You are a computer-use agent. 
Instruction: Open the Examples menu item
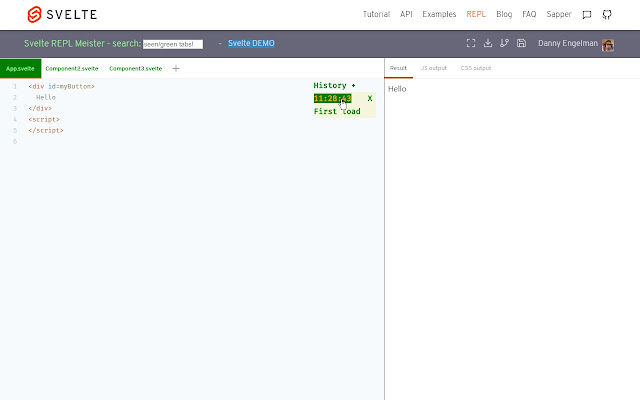[439, 14]
